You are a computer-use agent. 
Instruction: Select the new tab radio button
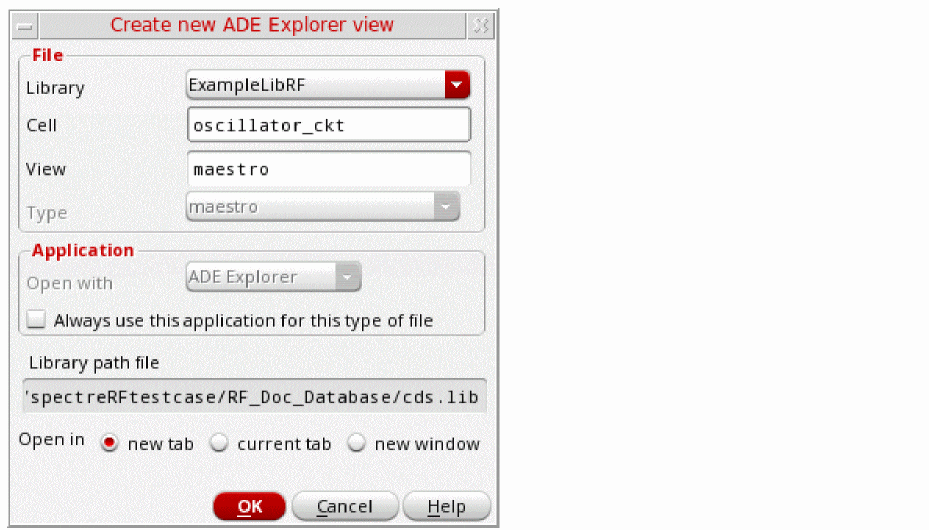click(110, 443)
